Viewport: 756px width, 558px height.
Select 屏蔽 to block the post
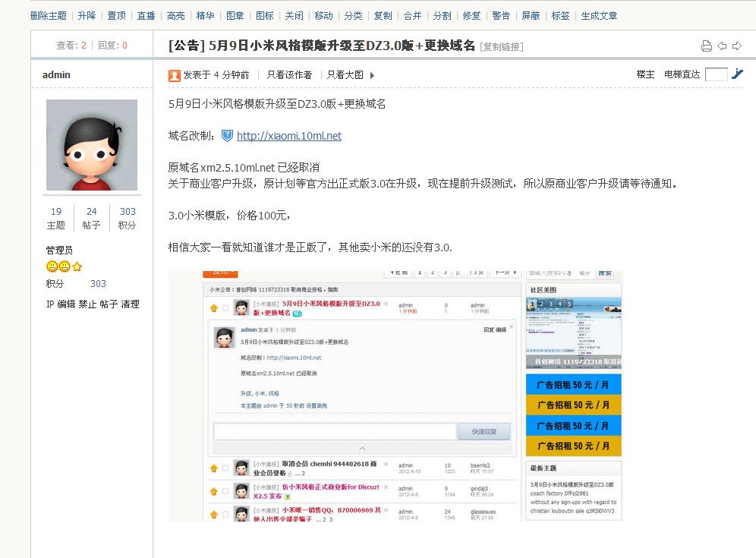pyautogui.click(x=531, y=16)
